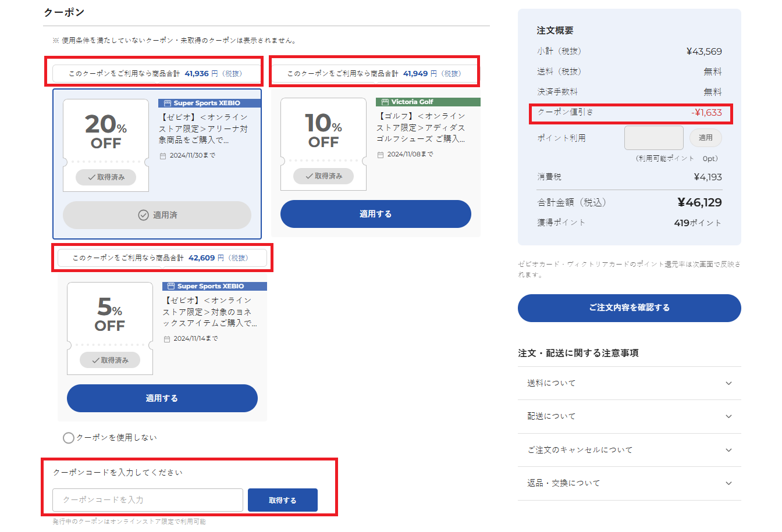The height and width of the screenshot is (532, 782).
Task: Expand the 送料について section
Action: pos(630,383)
